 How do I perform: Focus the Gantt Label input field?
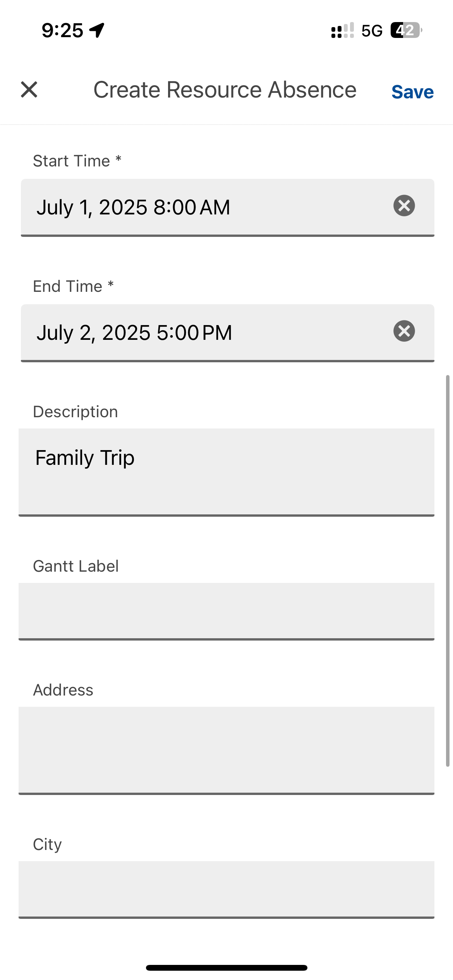226,611
